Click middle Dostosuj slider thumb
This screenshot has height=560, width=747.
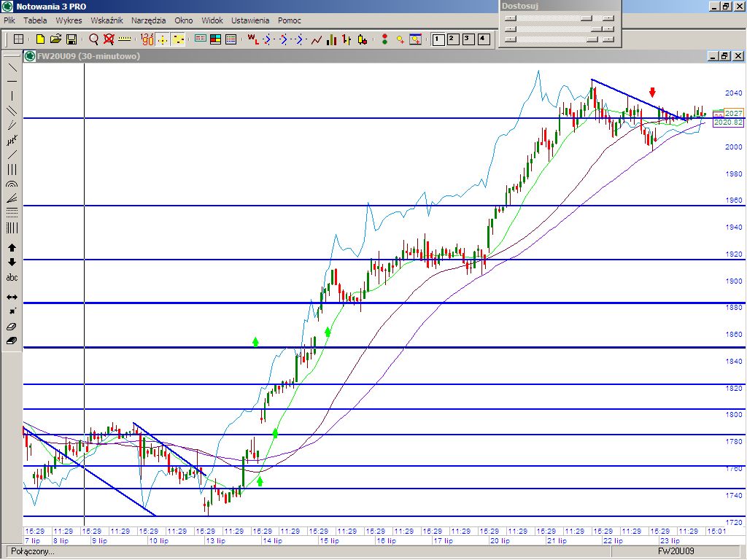597,29
